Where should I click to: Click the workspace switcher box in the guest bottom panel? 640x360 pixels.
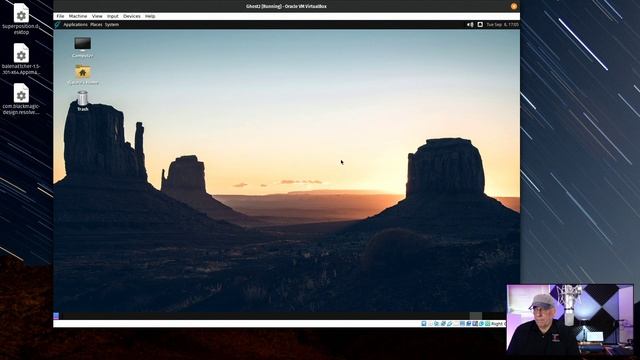pyautogui.click(x=476, y=316)
